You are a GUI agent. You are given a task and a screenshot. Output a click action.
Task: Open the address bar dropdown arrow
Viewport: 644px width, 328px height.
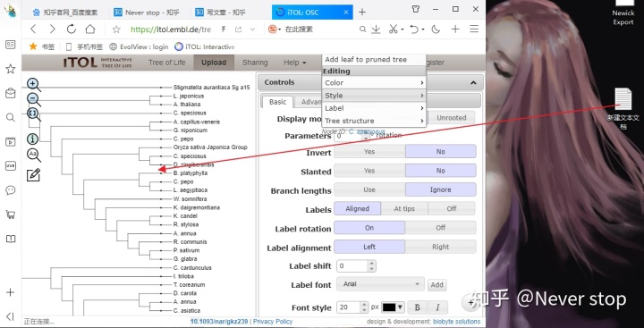pos(252,29)
